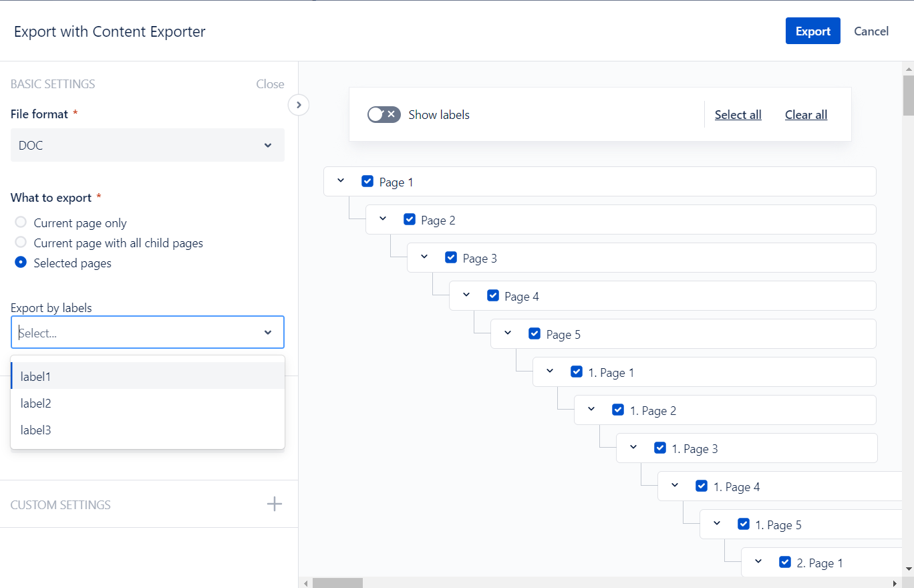
Task: Click the Select all link
Action: click(x=738, y=114)
